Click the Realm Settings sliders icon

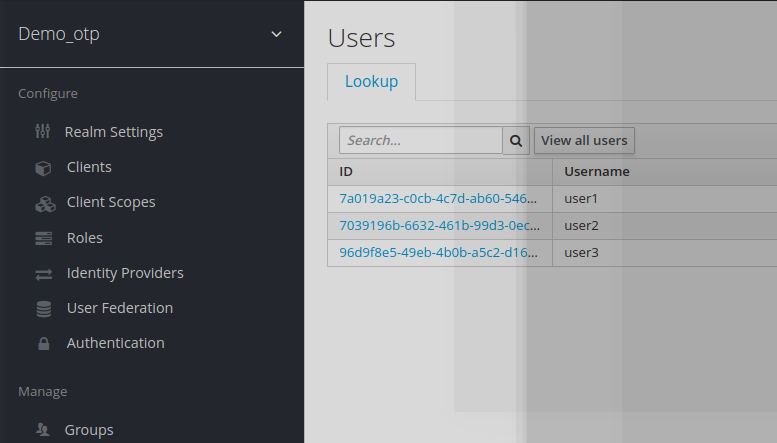pyautogui.click(x=43, y=131)
